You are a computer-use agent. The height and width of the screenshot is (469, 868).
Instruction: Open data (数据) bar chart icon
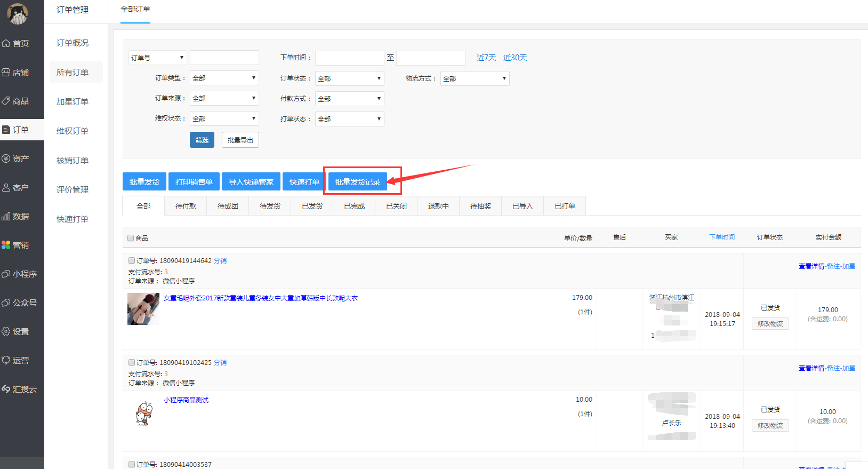click(6, 216)
